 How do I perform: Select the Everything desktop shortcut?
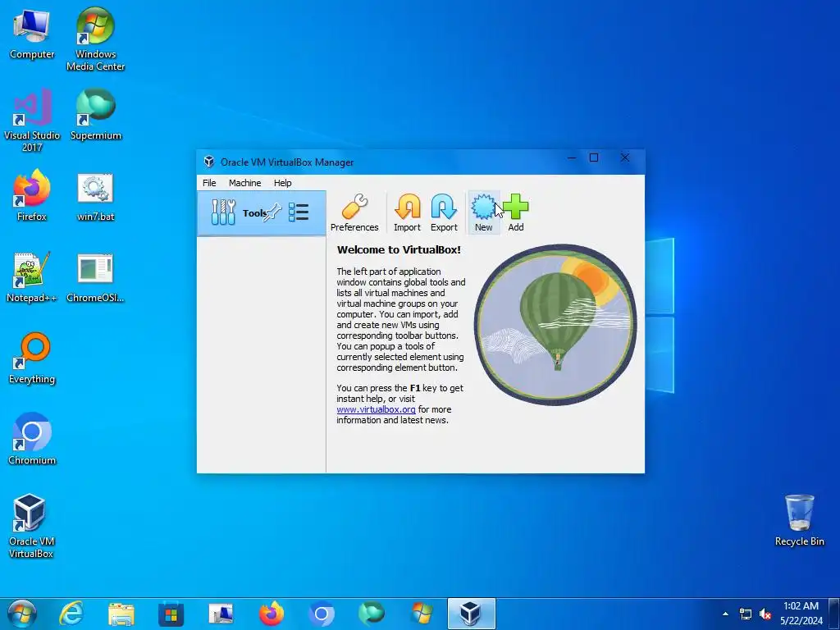pos(32,358)
